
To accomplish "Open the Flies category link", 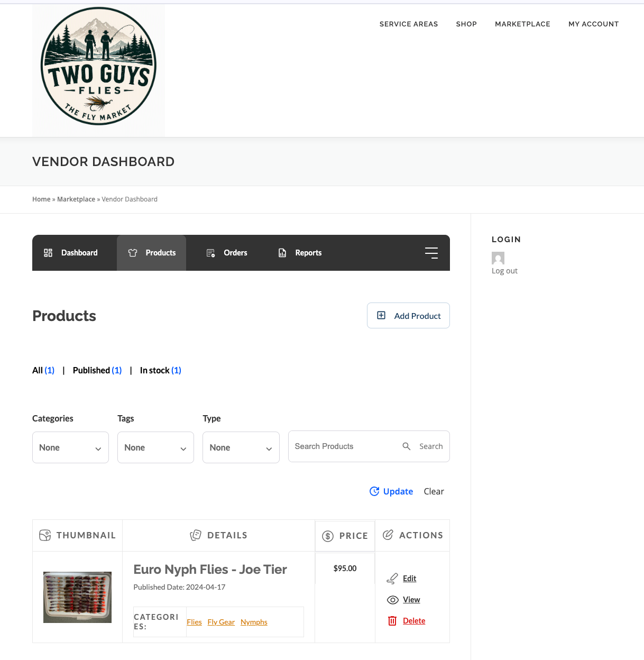I will (x=194, y=622).
